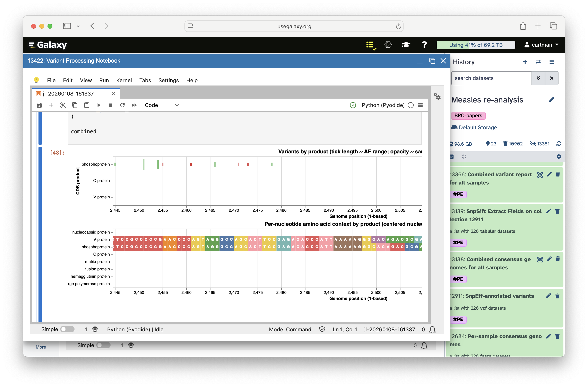Screen dimensions: 588x387
Task: Open Galaxy workflow grid icon in the masthead
Action: point(370,45)
